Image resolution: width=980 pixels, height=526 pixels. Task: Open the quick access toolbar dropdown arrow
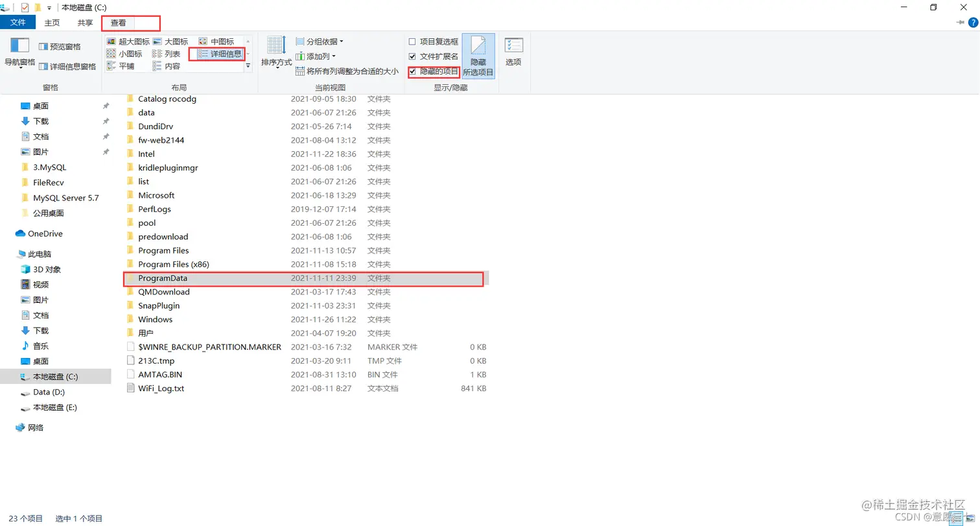[x=51, y=8]
